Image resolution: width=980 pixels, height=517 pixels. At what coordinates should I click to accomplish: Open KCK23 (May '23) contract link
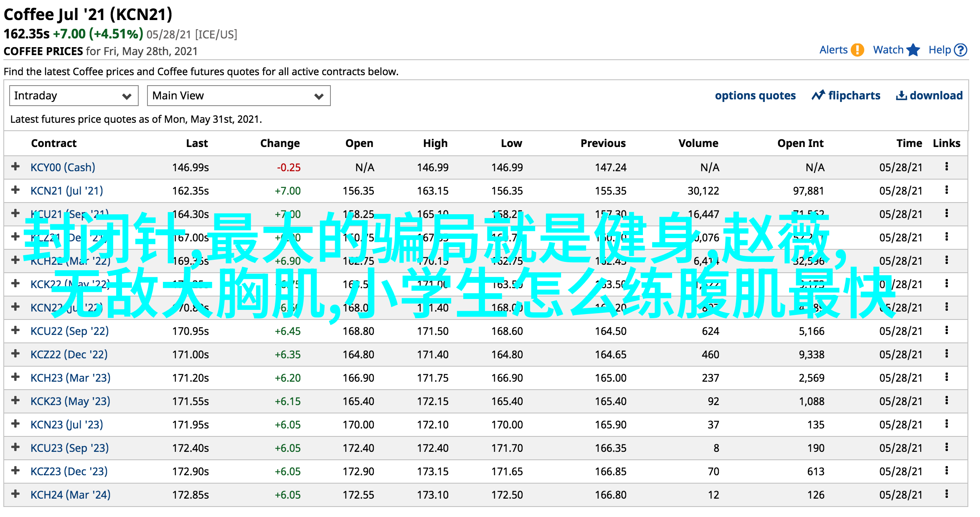tap(70, 401)
